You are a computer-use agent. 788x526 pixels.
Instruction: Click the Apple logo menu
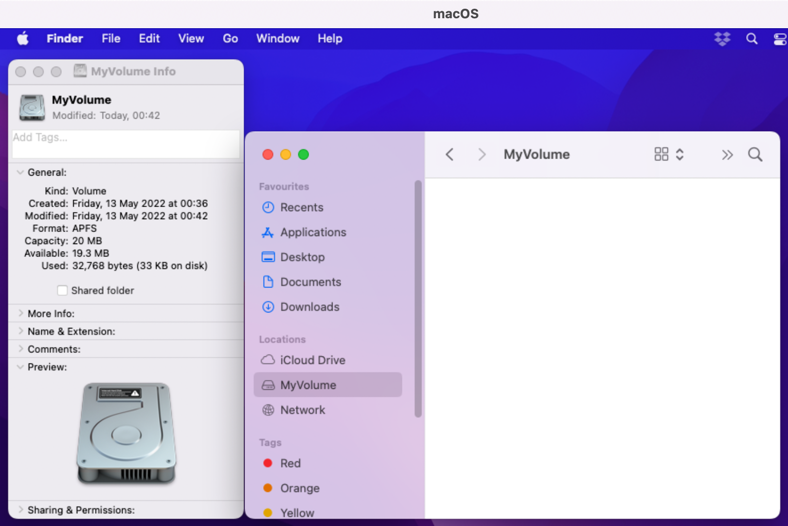pos(23,39)
